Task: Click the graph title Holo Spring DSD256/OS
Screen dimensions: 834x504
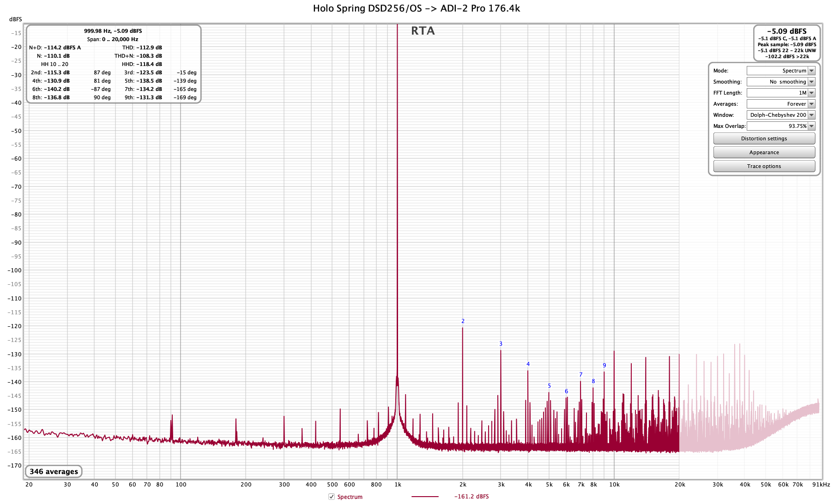Action: (417, 8)
